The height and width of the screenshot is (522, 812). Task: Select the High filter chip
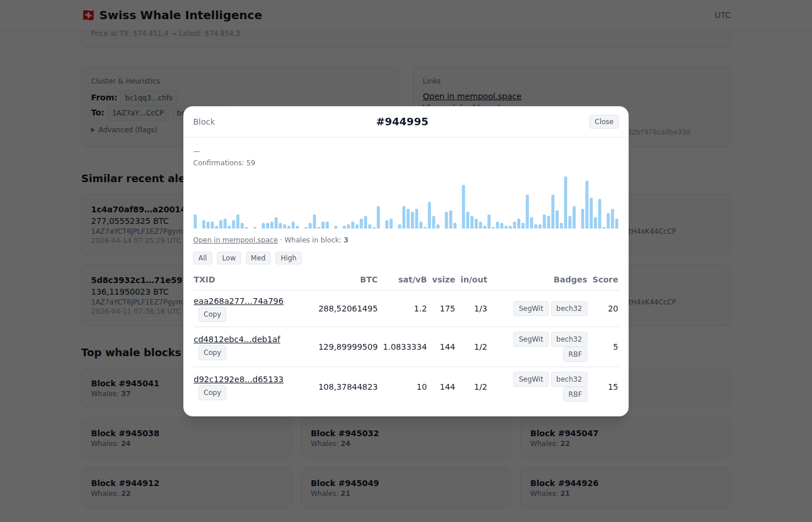[288, 258]
